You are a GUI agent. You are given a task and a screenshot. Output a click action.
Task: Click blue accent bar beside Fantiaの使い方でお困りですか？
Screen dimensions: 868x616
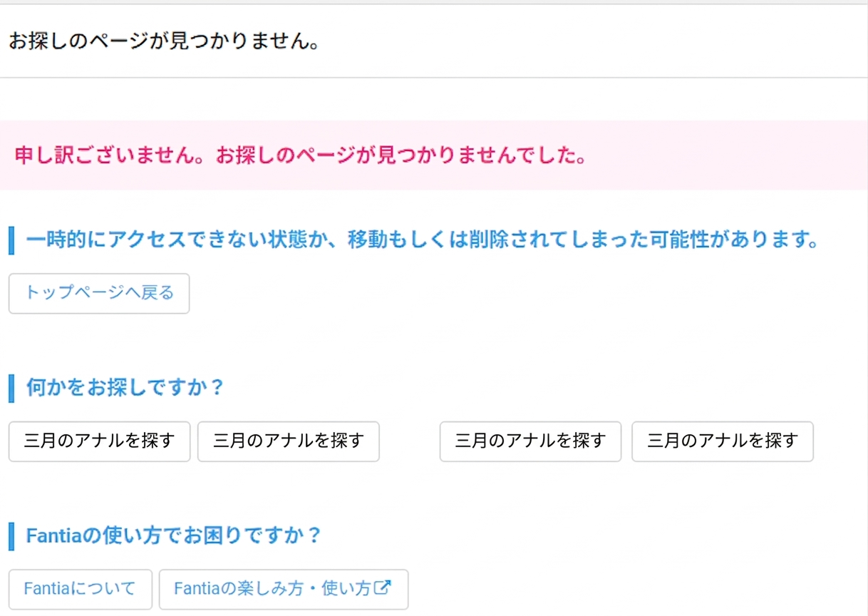11,535
